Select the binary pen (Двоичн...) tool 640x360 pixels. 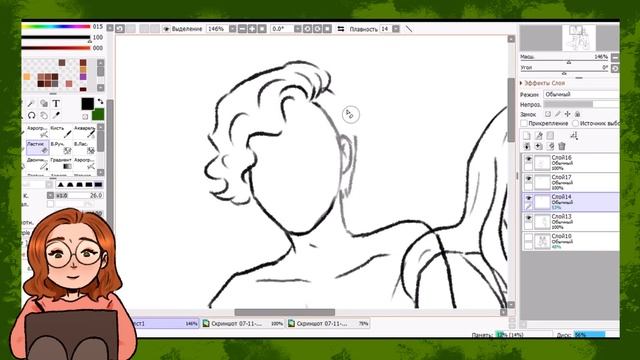point(38,164)
